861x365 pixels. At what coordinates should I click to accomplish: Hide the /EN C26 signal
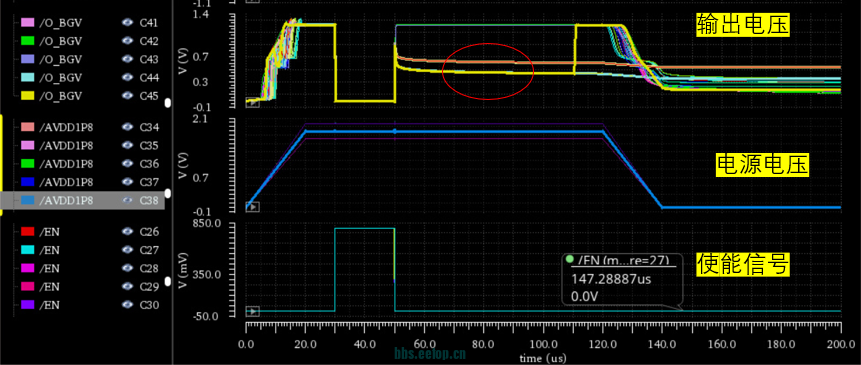pyautogui.click(x=127, y=232)
